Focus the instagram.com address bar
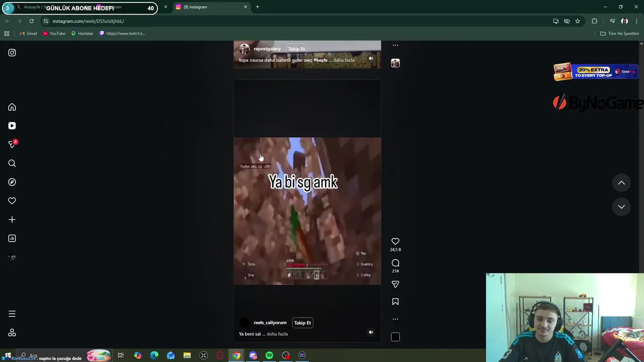Screen dimensions: 644x362 (297, 21)
